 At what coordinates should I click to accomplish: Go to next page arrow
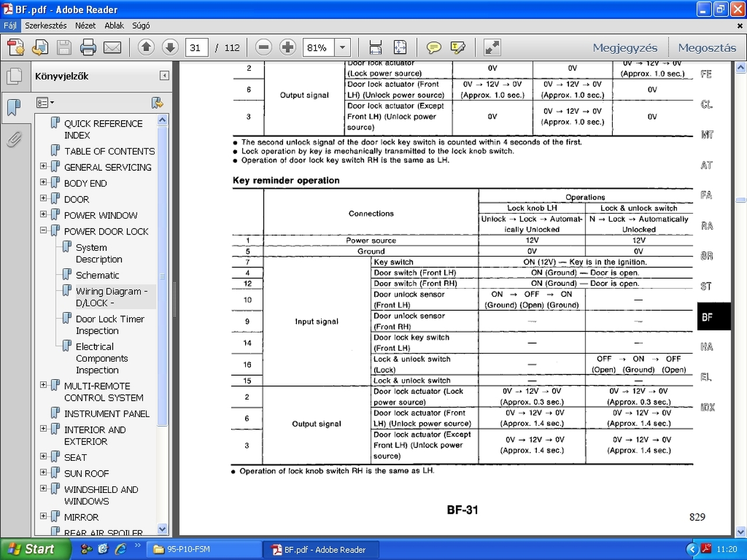tap(170, 47)
